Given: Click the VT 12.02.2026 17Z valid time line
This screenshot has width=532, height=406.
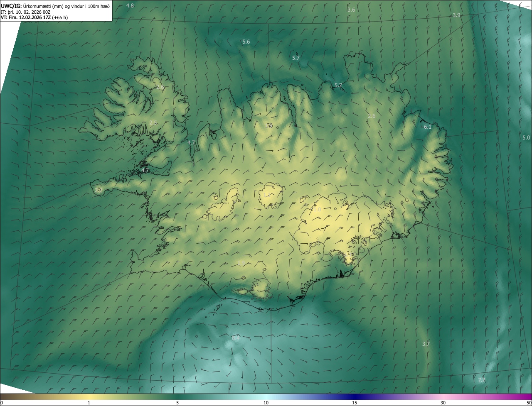Looking at the screenshot, I should [34, 17].
